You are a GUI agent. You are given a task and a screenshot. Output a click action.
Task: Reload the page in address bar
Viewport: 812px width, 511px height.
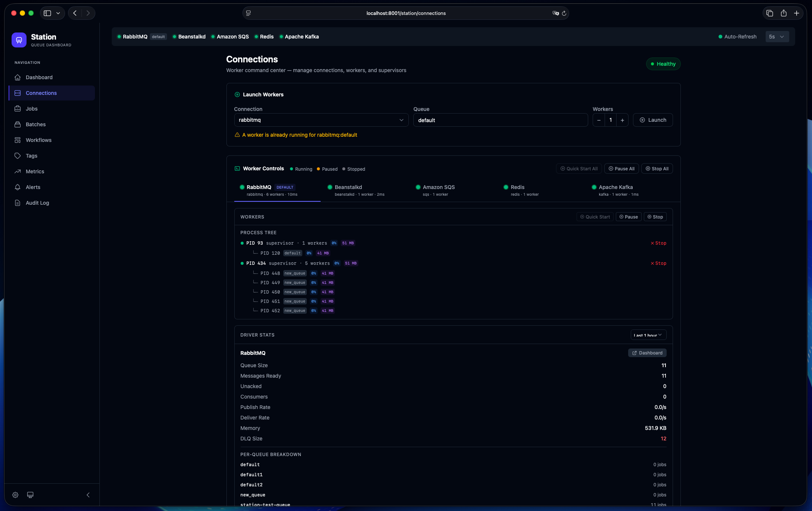click(x=564, y=13)
